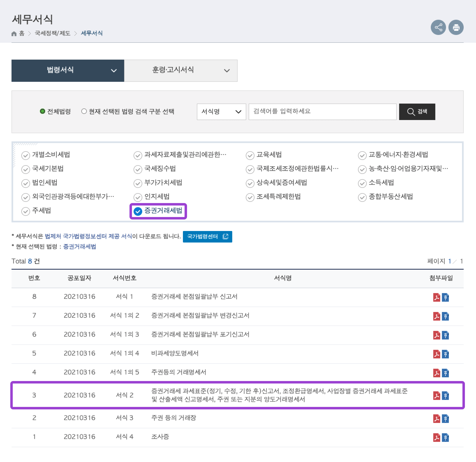Click the home icon in the breadcrumb
476x462 pixels.
pos(14,33)
